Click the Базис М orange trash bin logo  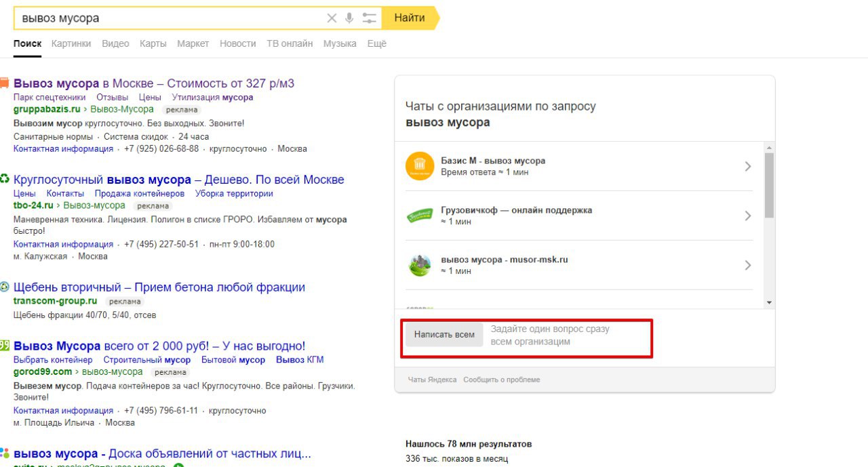[x=419, y=166]
